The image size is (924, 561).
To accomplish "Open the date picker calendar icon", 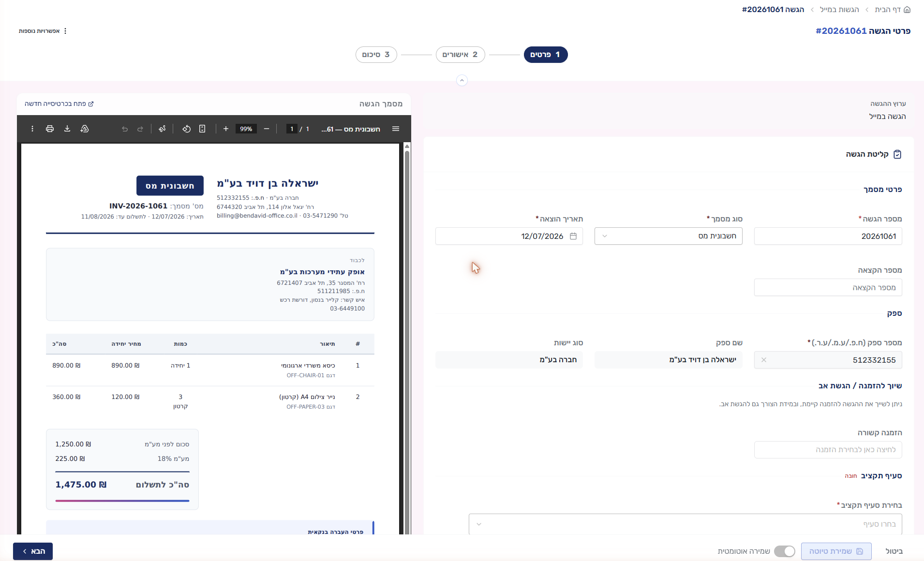I will click(573, 236).
